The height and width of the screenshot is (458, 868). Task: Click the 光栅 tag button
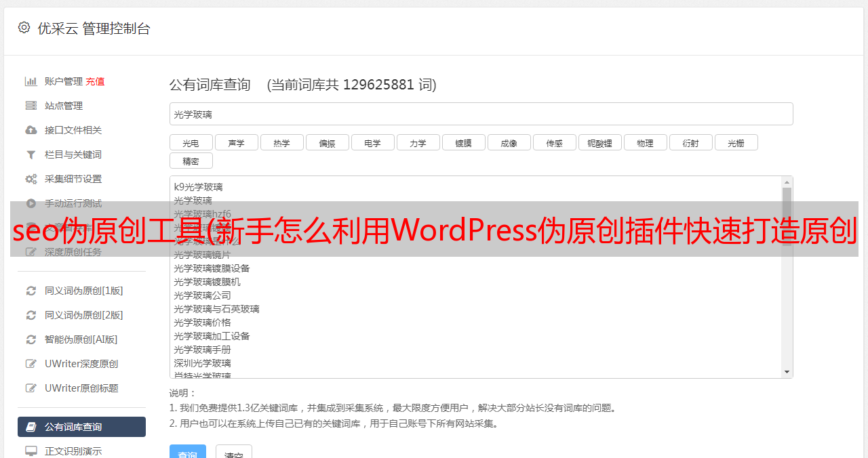736,142
